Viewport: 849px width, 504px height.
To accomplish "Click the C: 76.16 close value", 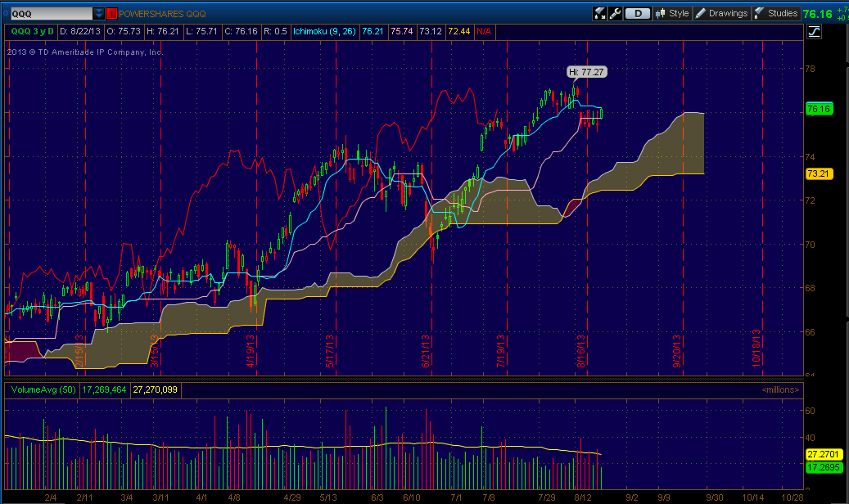I will [x=241, y=31].
